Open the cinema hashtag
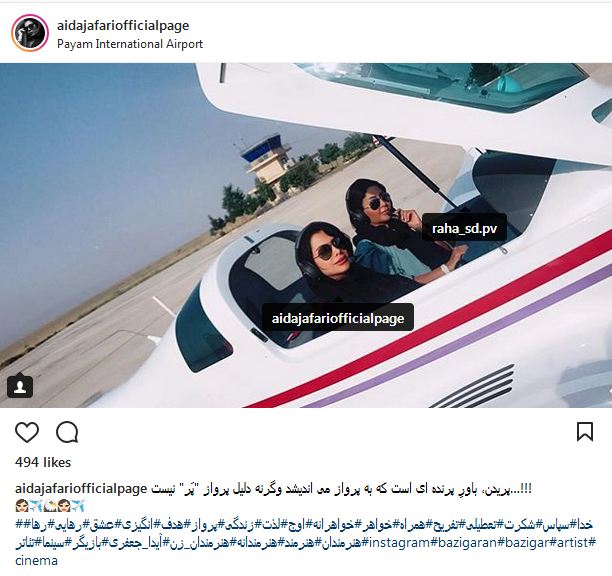 pos(36,561)
